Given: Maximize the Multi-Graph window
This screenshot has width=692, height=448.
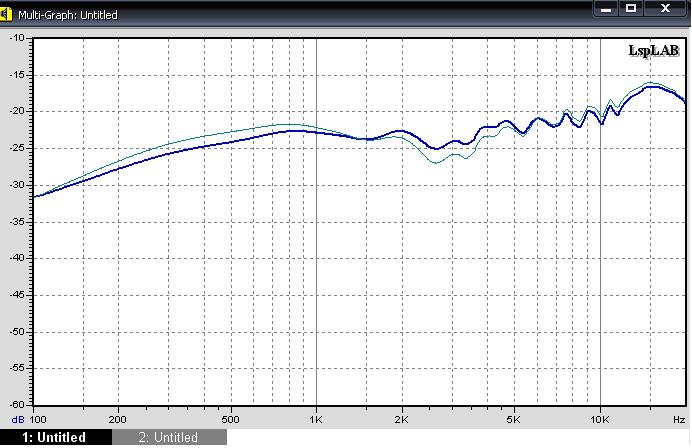Looking at the screenshot, I should (631, 8).
